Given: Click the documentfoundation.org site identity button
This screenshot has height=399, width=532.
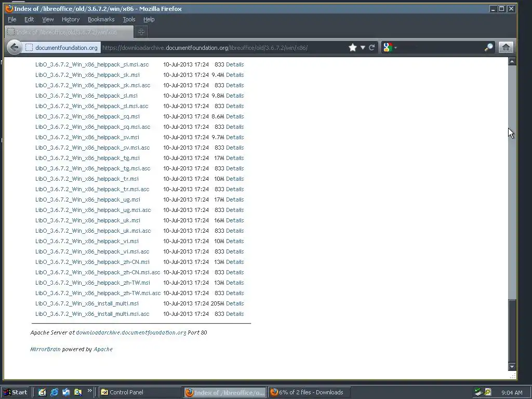Looking at the screenshot, I should pos(62,47).
